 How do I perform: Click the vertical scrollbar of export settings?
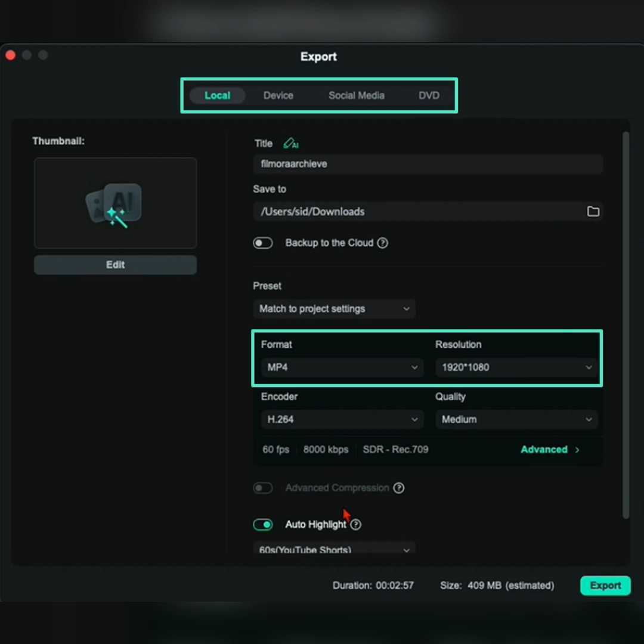tap(626, 324)
